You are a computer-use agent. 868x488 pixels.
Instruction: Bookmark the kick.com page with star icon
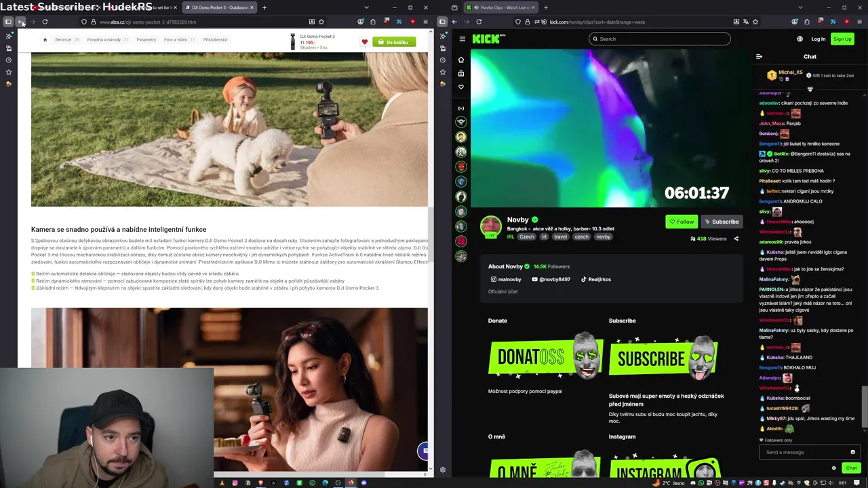pos(755,22)
